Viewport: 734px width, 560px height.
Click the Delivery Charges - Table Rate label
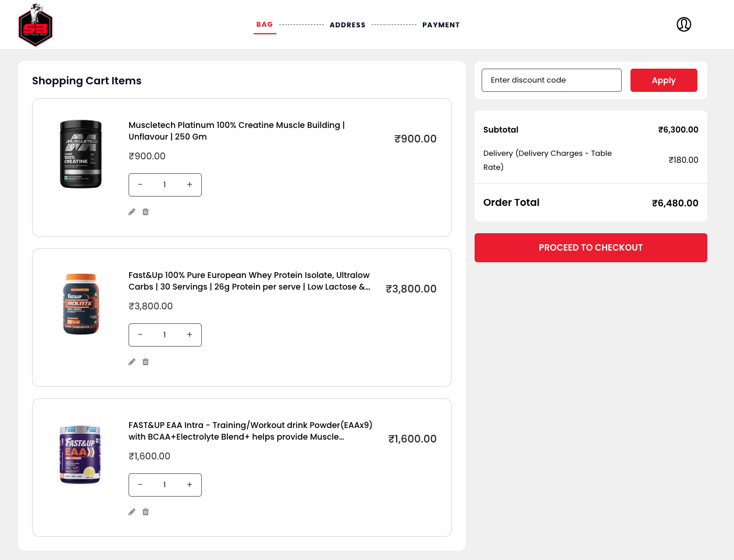click(x=547, y=160)
